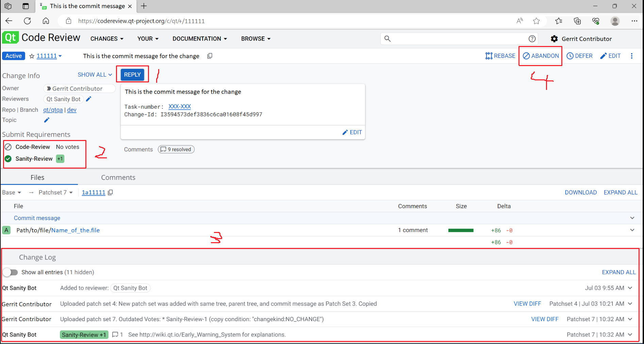Toggle Show all entries switch
The image size is (644, 344).
click(x=10, y=272)
